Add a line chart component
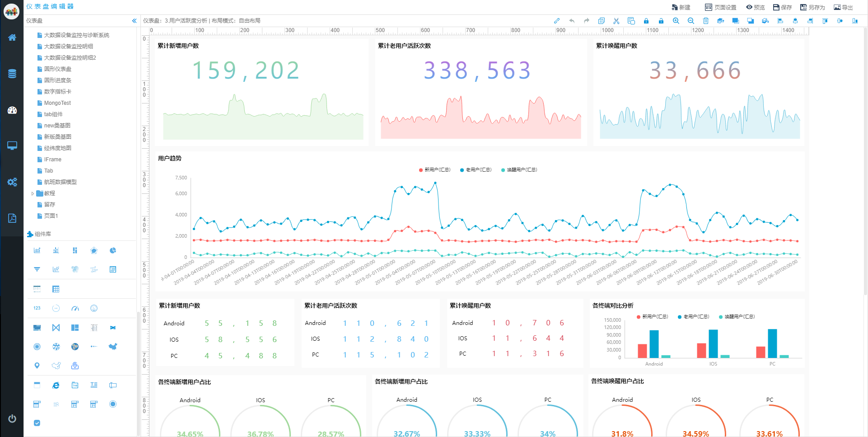The width and height of the screenshot is (868, 437). (37, 250)
